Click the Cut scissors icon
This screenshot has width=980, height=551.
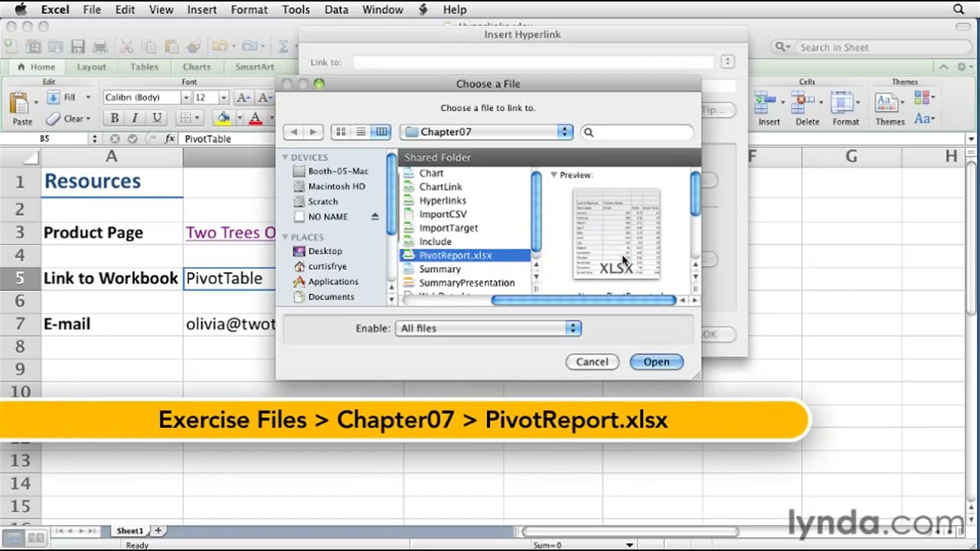127,47
